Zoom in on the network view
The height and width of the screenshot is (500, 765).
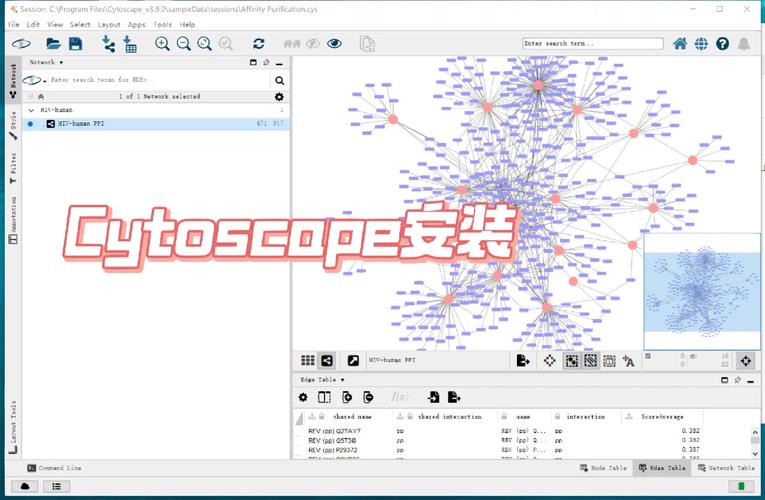pyautogui.click(x=162, y=44)
